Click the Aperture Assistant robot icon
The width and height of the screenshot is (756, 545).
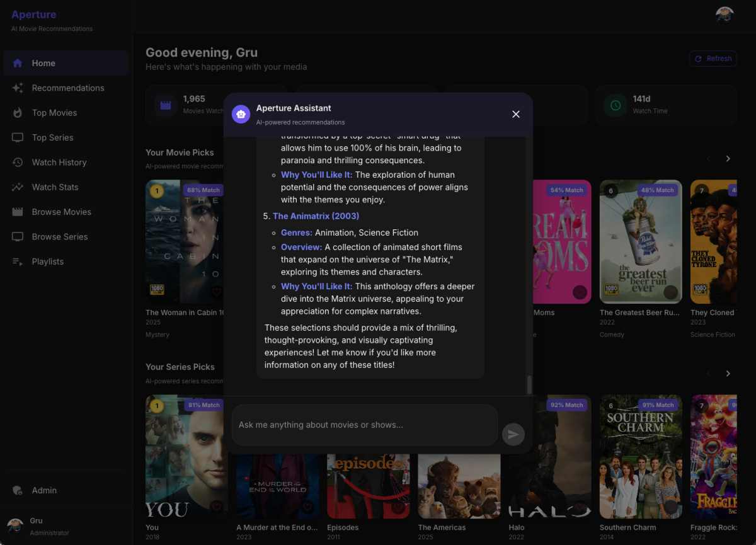click(x=241, y=114)
